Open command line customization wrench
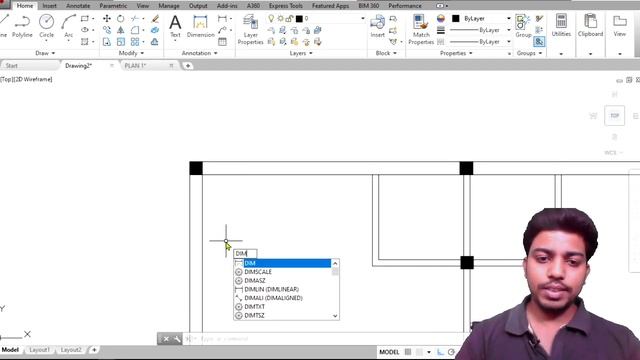The height and width of the screenshot is (360, 640). [x=177, y=339]
